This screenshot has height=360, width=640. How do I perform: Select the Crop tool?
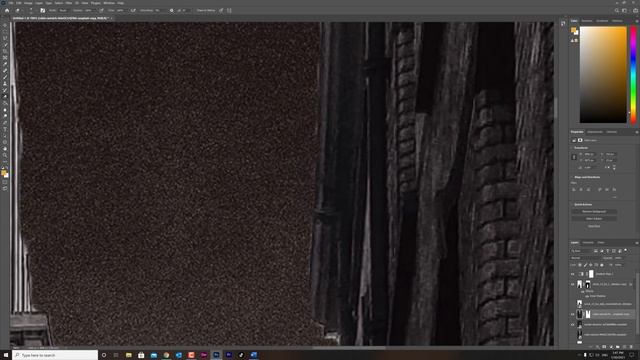5,51
